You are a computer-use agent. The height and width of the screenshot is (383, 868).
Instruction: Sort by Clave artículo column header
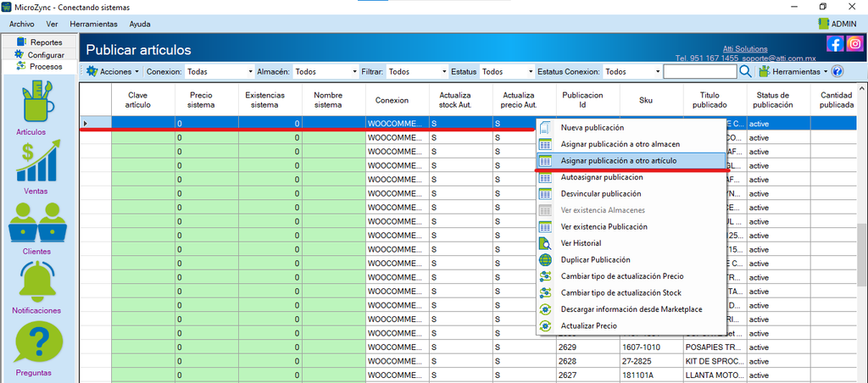(x=143, y=100)
